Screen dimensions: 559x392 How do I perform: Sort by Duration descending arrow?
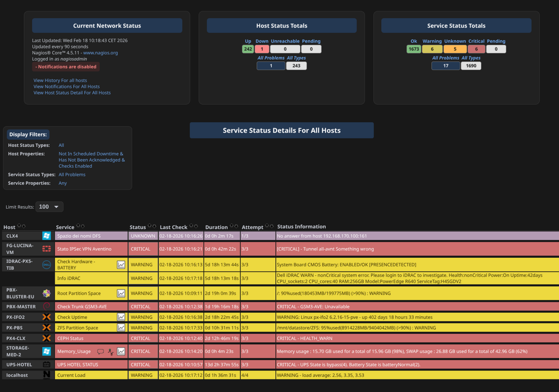236,226
